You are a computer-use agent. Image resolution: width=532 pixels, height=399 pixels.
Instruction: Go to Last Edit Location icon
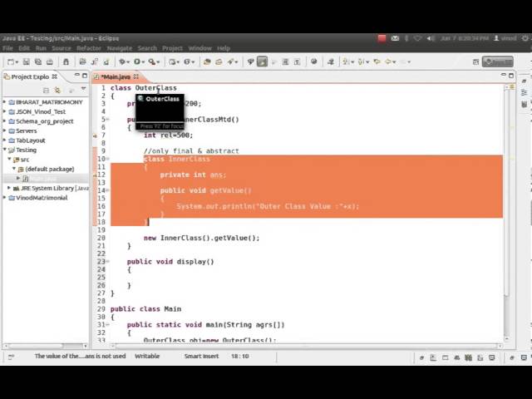pyautogui.click(x=377, y=62)
